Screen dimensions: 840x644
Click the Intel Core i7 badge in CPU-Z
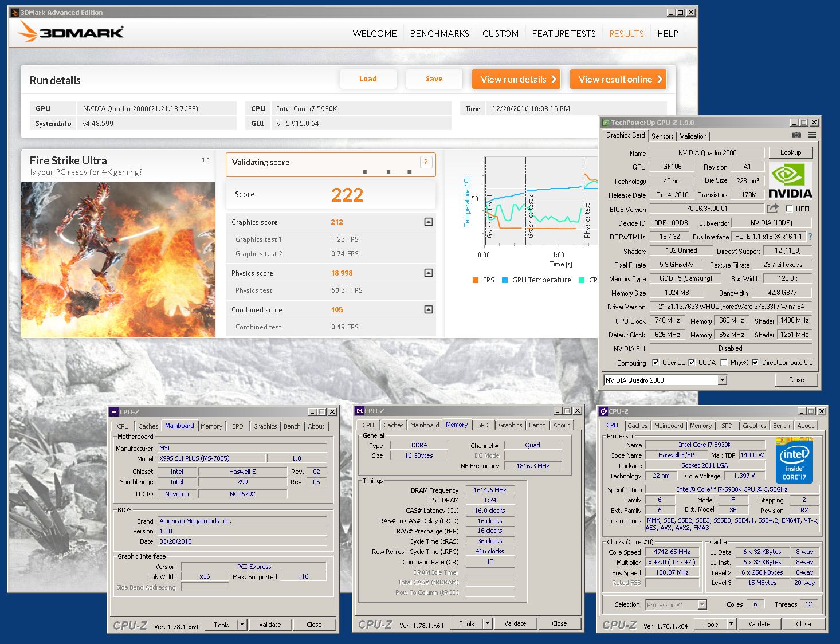794,460
